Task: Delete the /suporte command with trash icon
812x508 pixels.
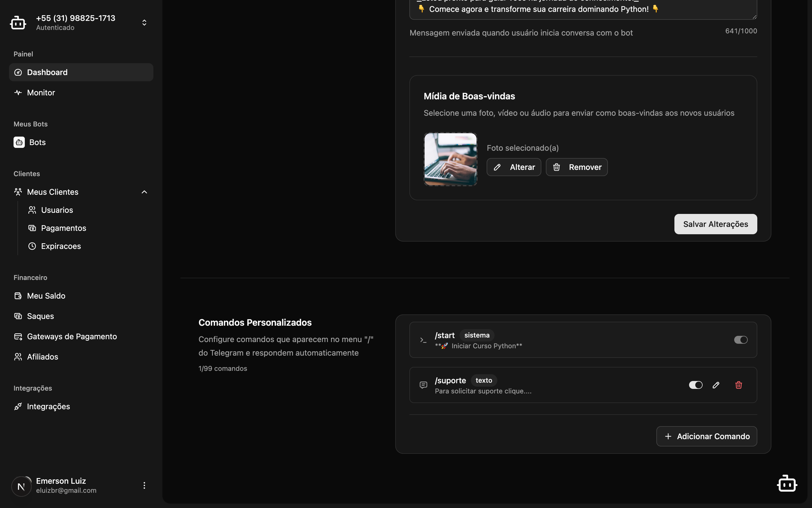Action: coord(738,385)
